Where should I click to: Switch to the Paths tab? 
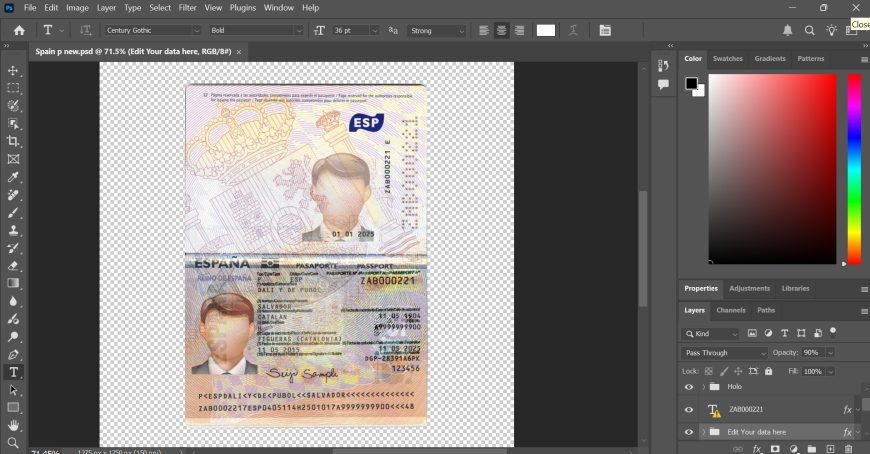coord(766,310)
